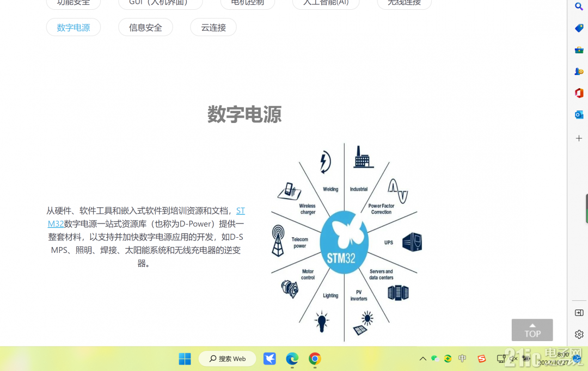Click the UPS unit icon in diagram
The height and width of the screenshot is (371, 588).
[412, 242]
